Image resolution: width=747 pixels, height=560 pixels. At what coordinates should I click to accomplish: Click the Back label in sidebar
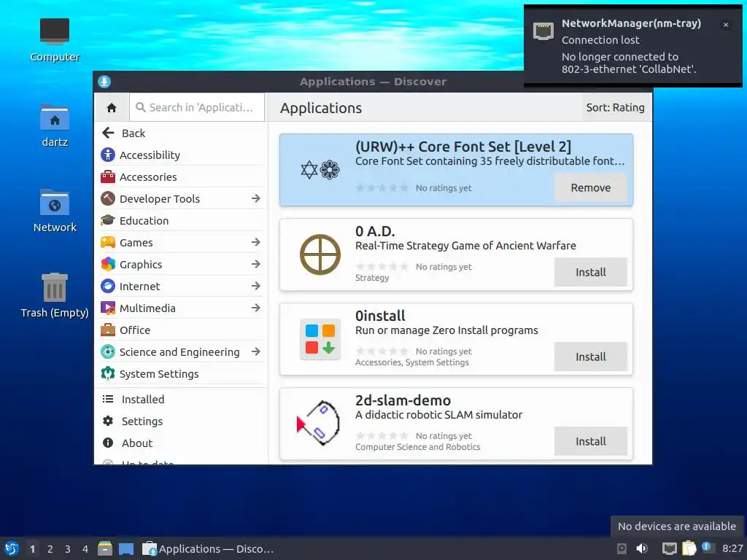[x=133, y=133]
